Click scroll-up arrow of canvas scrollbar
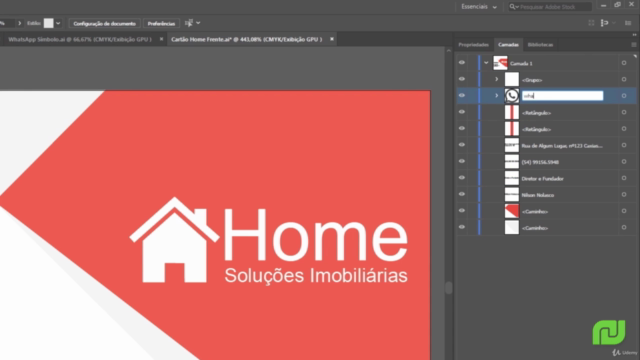The image size is (640, 360). [449, 51]
